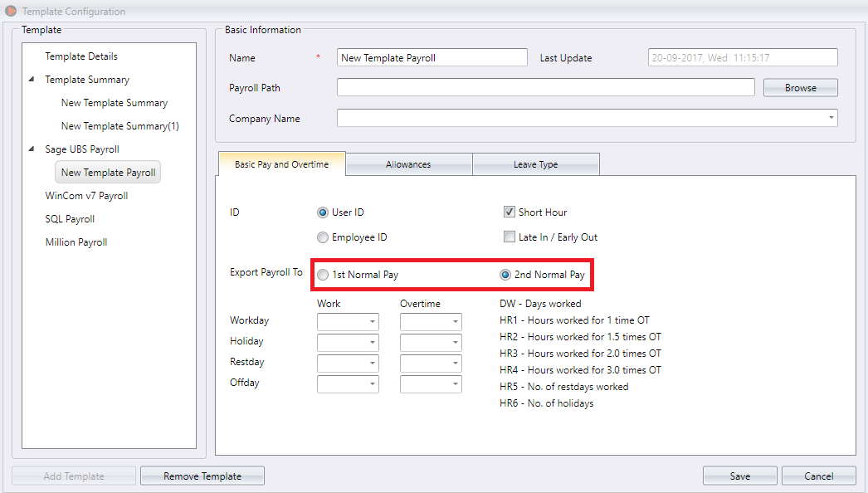Click the 'DW - Days worked' legend text
Viewport: 868px width, 493px height.
pos(540,304)
